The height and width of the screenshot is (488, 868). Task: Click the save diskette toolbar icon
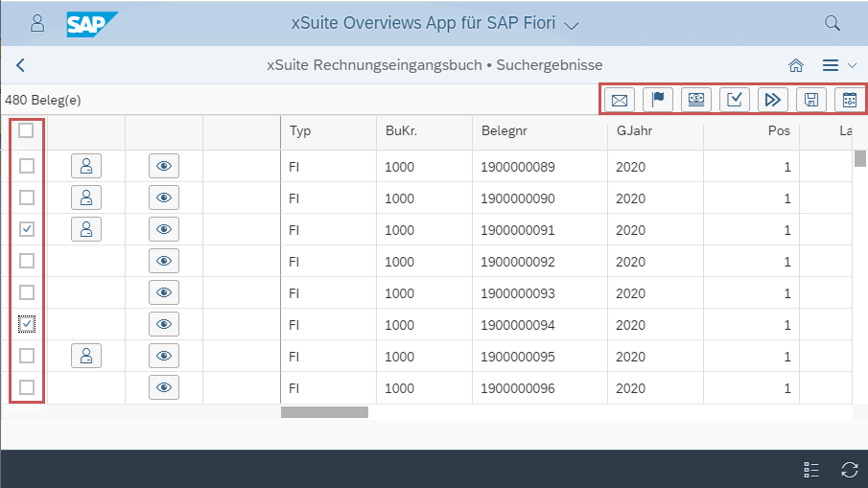[x=811, y=100]
